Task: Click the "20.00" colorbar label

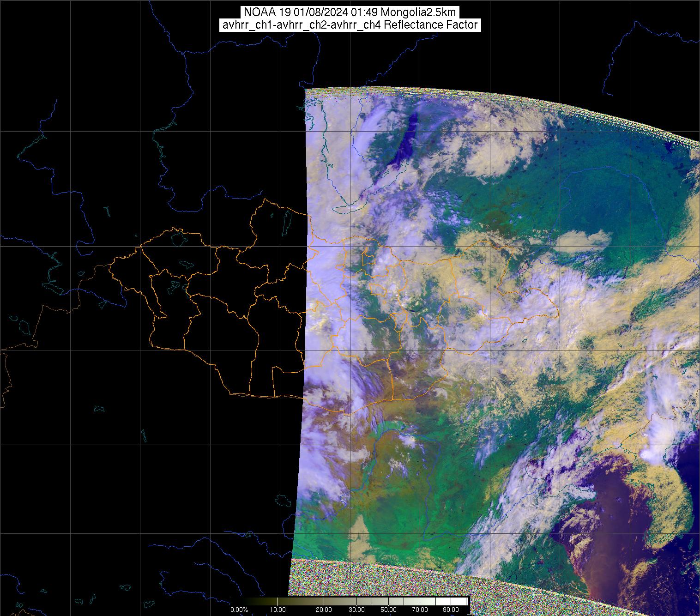Action: (x=324, y=610)
